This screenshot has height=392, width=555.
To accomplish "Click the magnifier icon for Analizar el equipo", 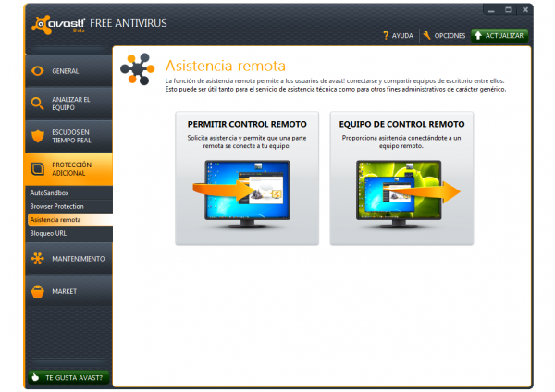I will pyautogui.click(x=37, y=104).
